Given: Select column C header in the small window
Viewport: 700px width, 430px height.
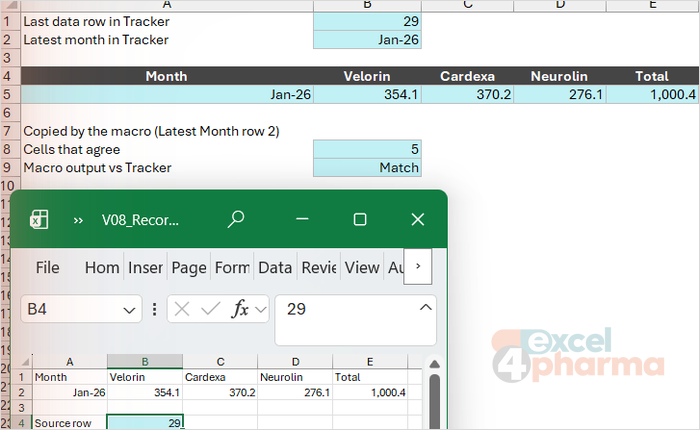Looking at the screenshot, I should [220, 361].
